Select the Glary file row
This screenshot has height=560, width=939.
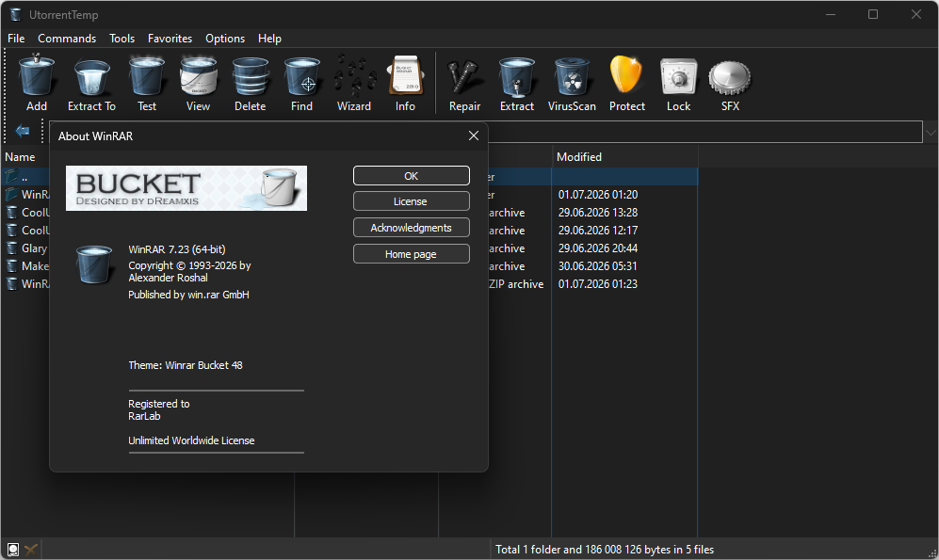pyautogui.click(x=26, y=248)
